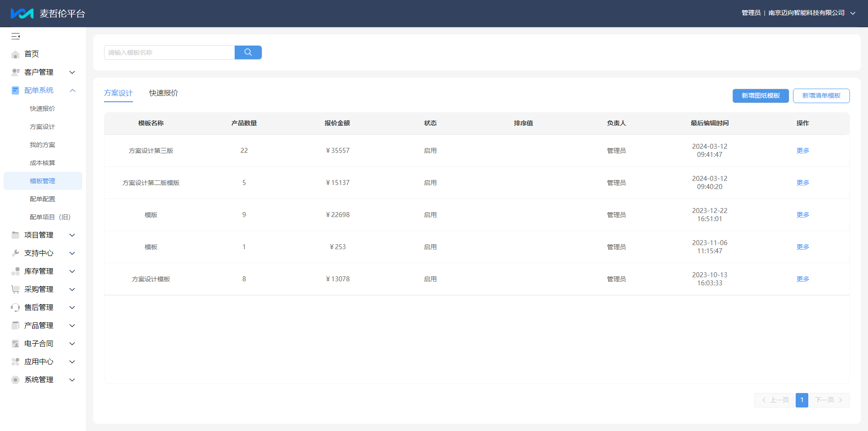This screenshot has width=868, height=431.
Task: Expand the 采购管理 chevron
Action: coord(72,289)
